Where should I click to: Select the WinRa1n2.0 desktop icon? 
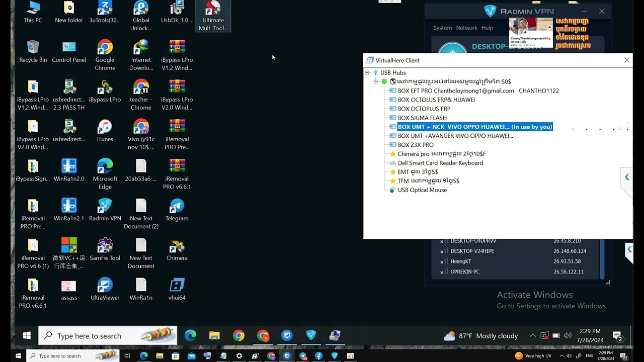coord(69,170)
